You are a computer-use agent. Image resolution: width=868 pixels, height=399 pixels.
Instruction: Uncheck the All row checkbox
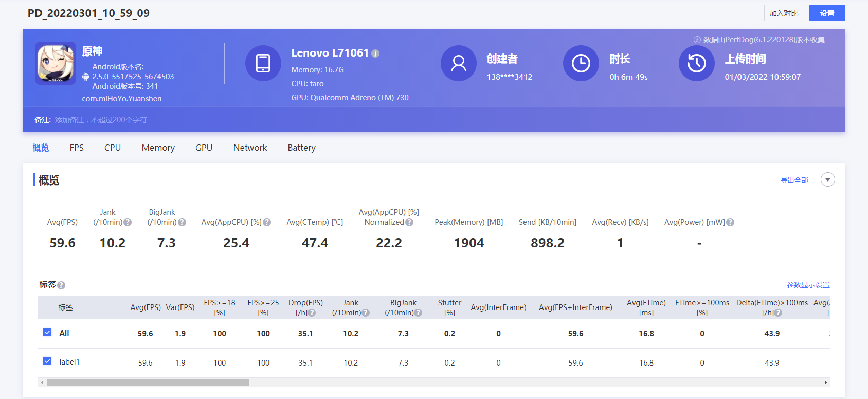pos(47,332)
